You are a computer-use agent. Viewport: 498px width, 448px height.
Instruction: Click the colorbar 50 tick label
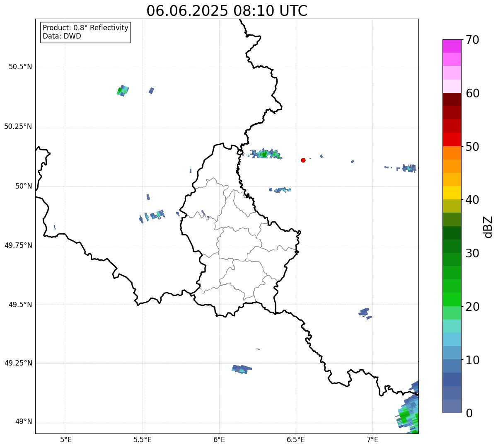pyautogui.click(x=472, y=147)
